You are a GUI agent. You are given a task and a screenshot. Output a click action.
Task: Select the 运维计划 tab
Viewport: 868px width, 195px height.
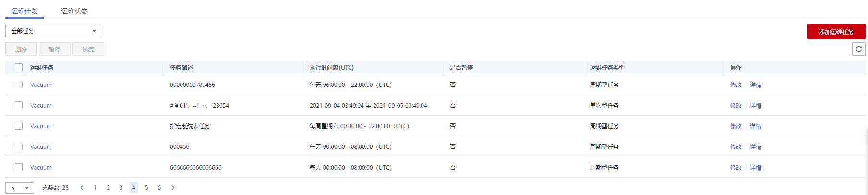tap(24, 11)
